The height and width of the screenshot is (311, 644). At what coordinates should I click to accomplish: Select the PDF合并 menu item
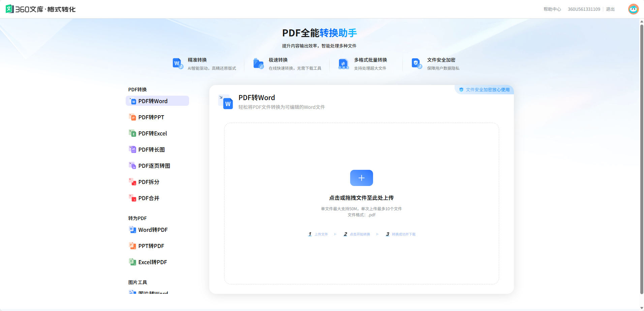[x=157, y=198]
